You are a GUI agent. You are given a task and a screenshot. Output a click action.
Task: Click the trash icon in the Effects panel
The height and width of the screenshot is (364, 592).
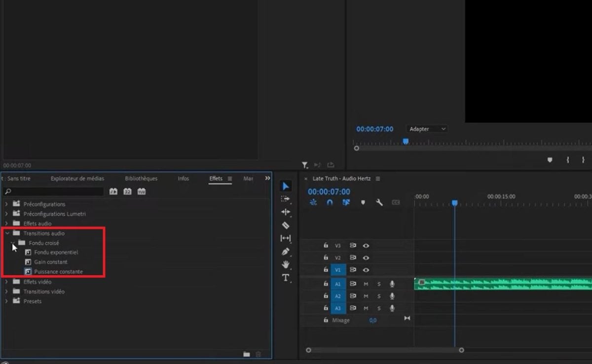(x=258, y=354)
